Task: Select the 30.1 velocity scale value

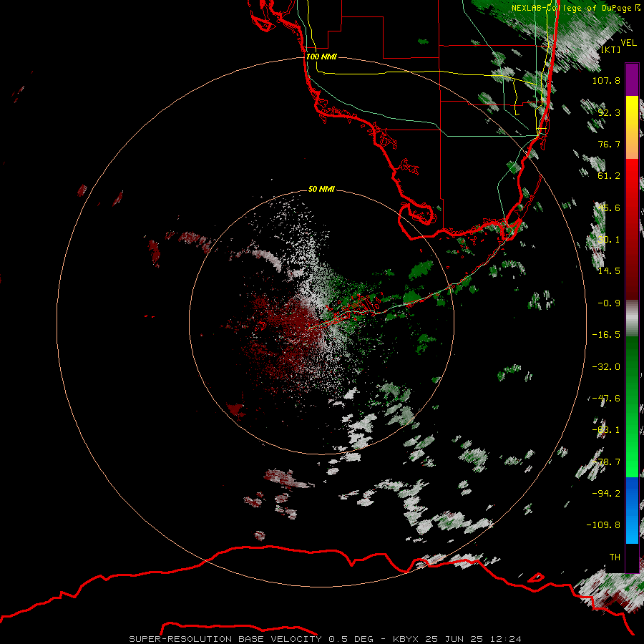Action: click(609, 240)
